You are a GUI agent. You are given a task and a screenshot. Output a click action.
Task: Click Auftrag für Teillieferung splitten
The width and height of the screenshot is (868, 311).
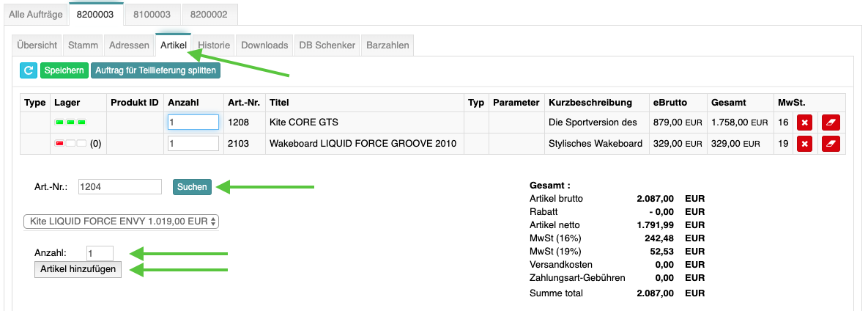pos(155,70)
